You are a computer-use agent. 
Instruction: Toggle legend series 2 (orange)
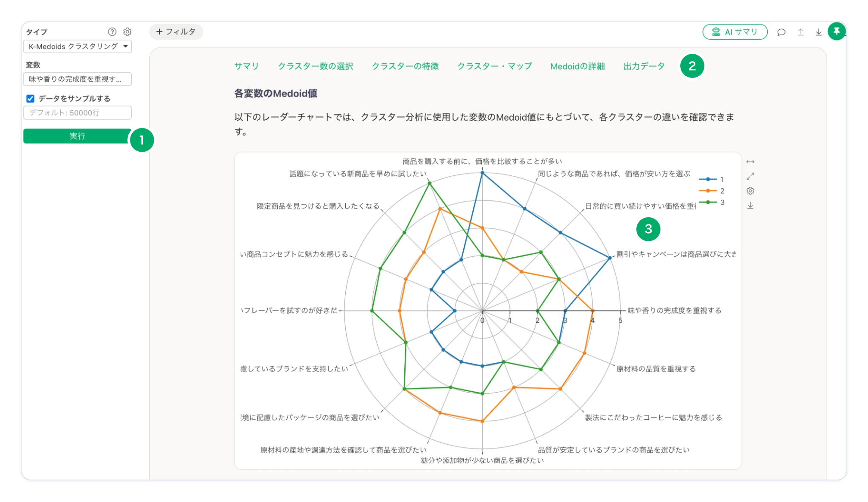712,191
